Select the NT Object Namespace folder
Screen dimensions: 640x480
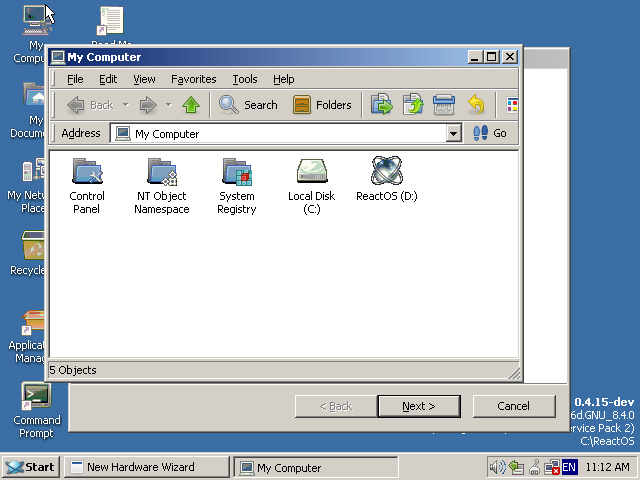point(162,186)
